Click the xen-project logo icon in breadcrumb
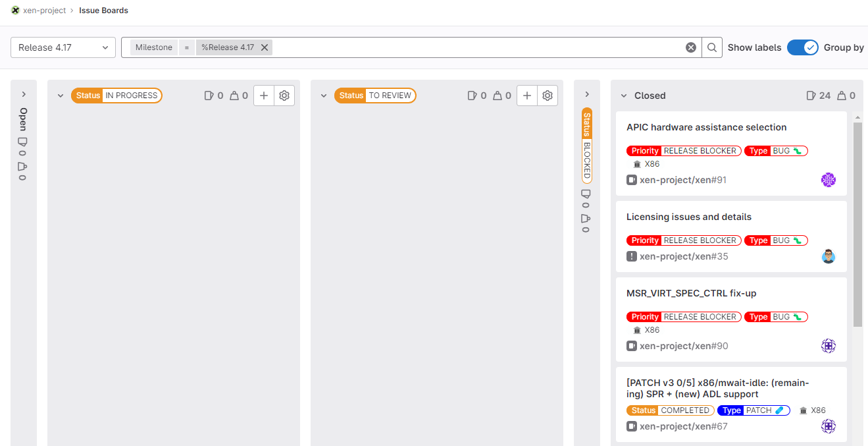This screenshot has width=868, height=446. click(x=16, y=11)
